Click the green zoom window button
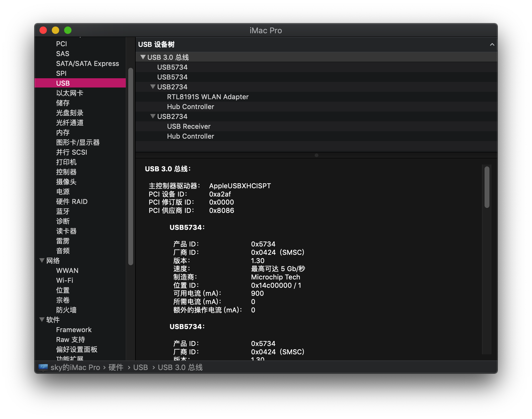Image resolution: width=532 pixels, height=419 pixels. point(68,30)
